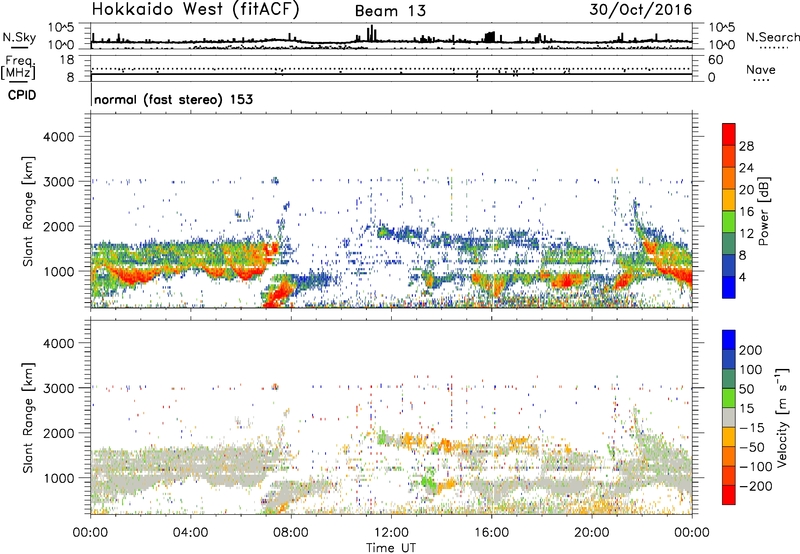Click the 'Time UT' axis label
This screenshot has width=800, height=554.
(x=391, y=548)
